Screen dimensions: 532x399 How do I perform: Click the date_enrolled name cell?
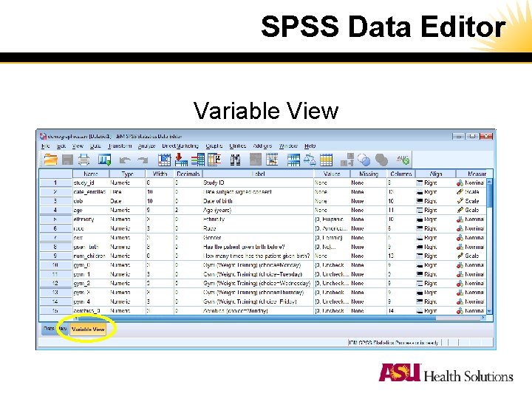click(x=91, y=192)
